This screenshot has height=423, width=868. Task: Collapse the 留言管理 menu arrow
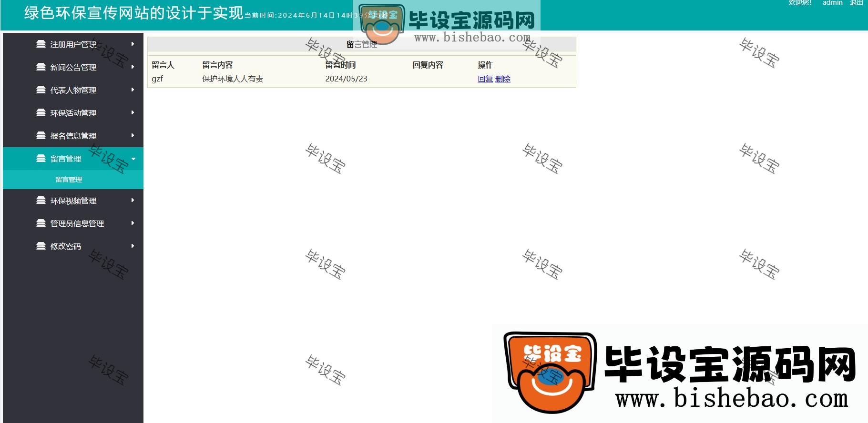pyautogui.click(x=133, y=159)
